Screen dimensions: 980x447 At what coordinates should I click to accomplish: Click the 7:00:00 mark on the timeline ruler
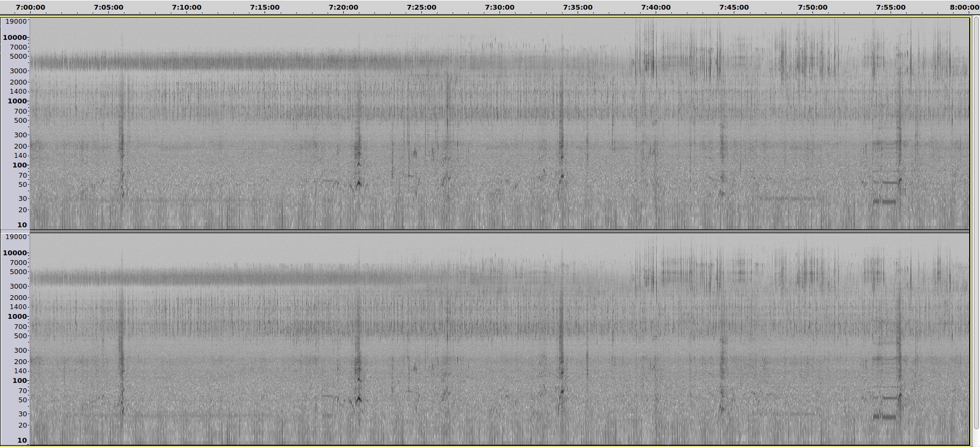click(30, 8)
